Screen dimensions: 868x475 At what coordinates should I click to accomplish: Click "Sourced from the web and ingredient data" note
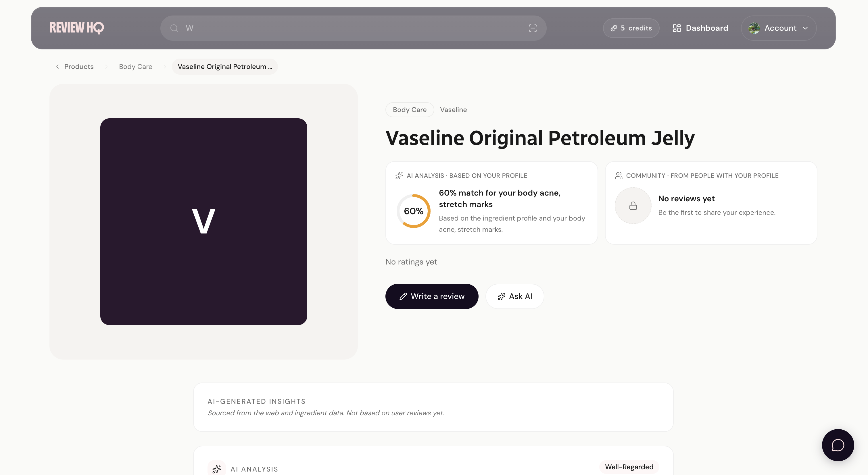point(326,413)
